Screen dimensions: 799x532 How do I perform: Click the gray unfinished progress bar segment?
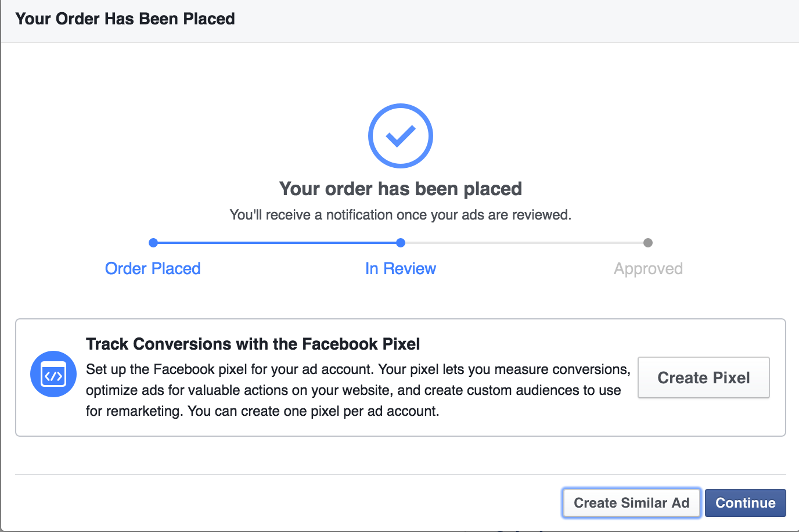tap(524, 243)
